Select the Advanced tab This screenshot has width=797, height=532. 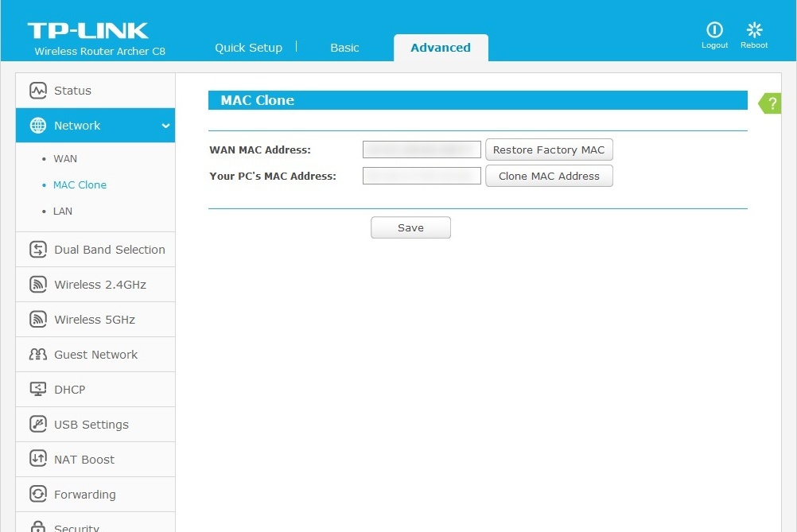coord(441,48)
